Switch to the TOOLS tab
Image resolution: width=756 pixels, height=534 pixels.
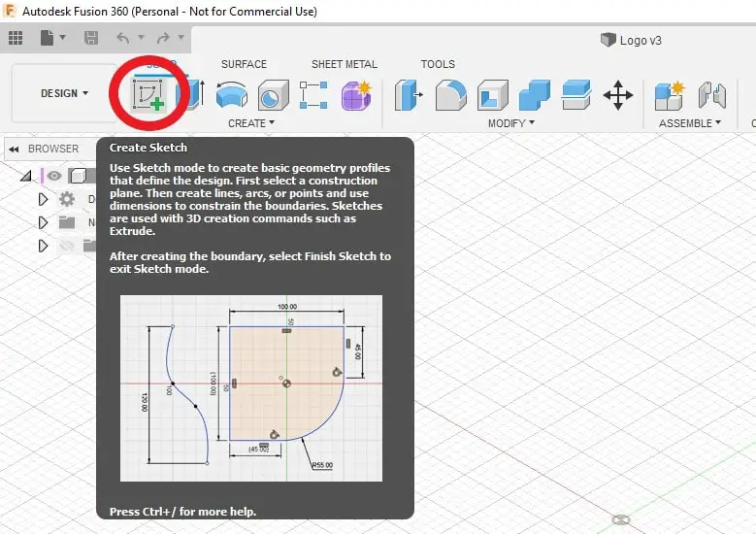coord(438,64)
